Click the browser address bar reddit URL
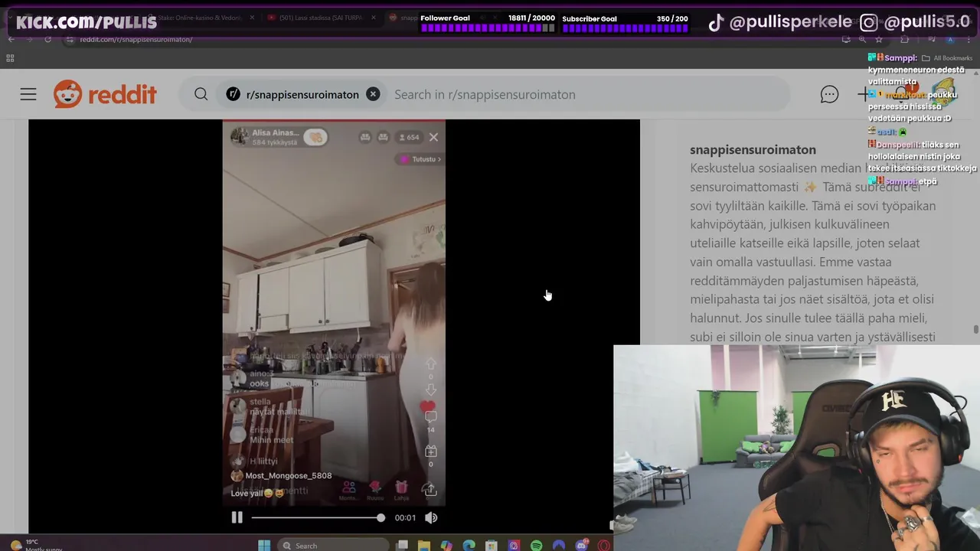This screenshot has height=551, width=980. point(136,39)
